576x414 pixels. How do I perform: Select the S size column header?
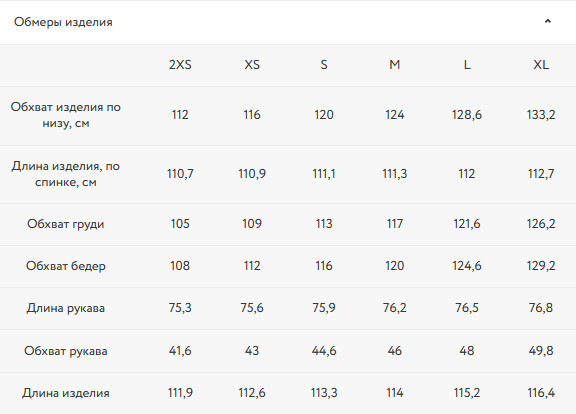[x=324, y=65]
